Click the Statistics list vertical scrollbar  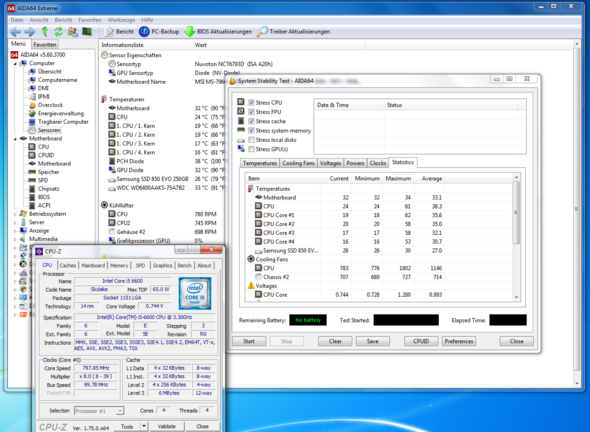click(x=517, y=237)
